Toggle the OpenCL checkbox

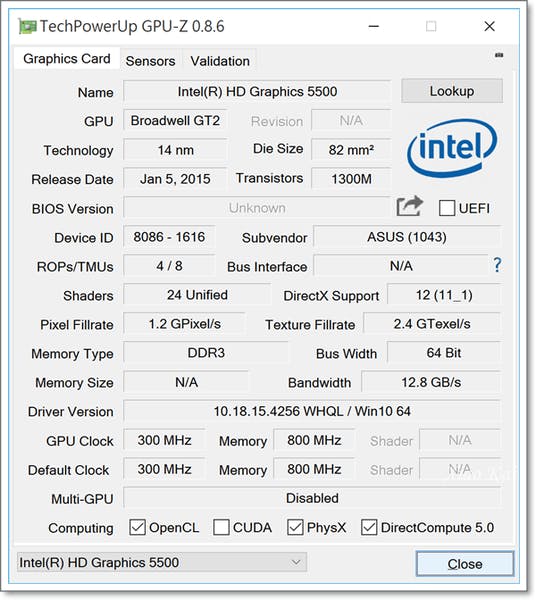pos(137,527)
